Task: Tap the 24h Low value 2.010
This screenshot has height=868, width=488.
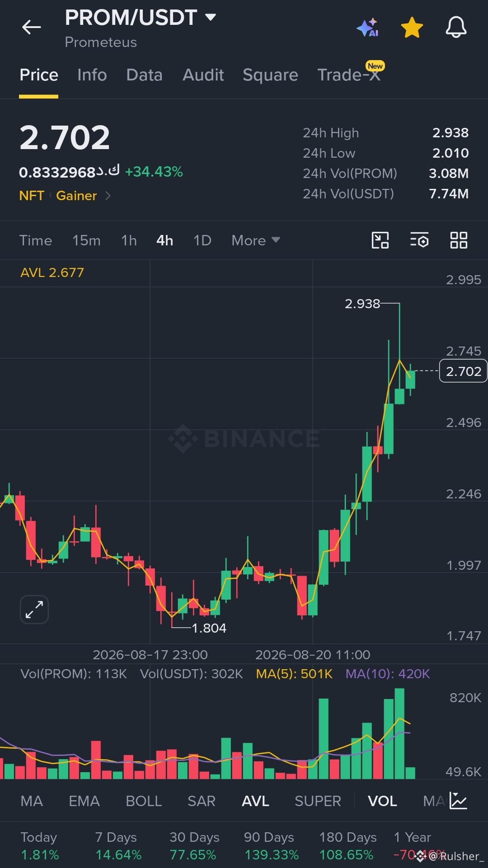Action: click(x=450, y=153)
